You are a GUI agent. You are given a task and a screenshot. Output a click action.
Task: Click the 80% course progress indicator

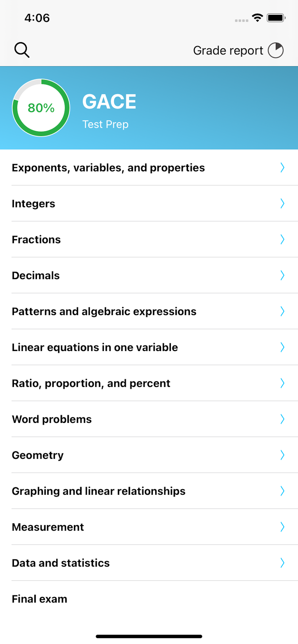point(41,108)
